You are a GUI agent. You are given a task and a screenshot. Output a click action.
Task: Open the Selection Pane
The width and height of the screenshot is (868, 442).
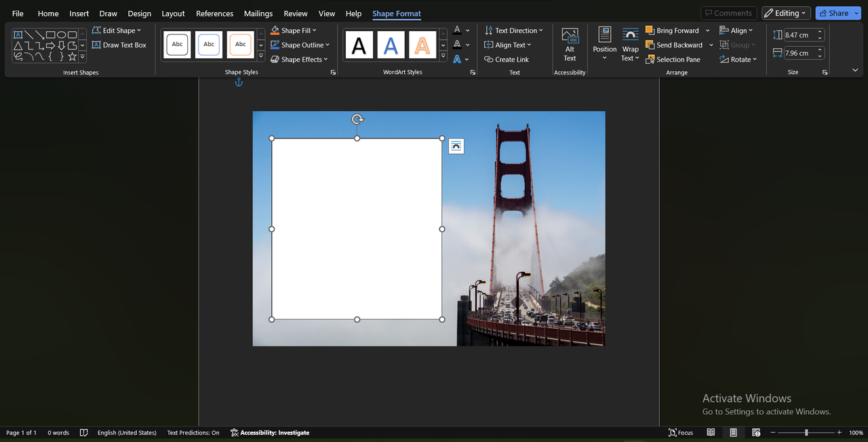click(x=673, y=59)
